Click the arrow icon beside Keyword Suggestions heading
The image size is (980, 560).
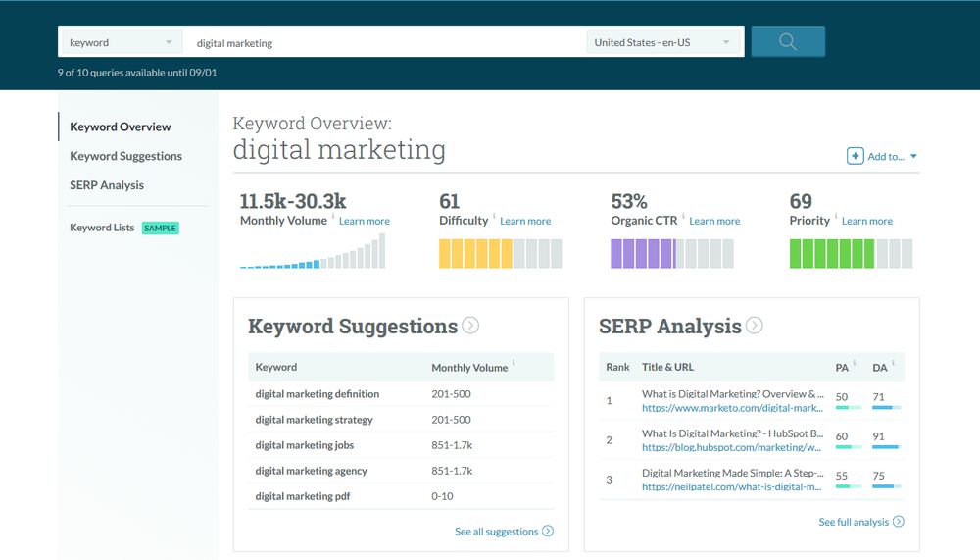470,326
